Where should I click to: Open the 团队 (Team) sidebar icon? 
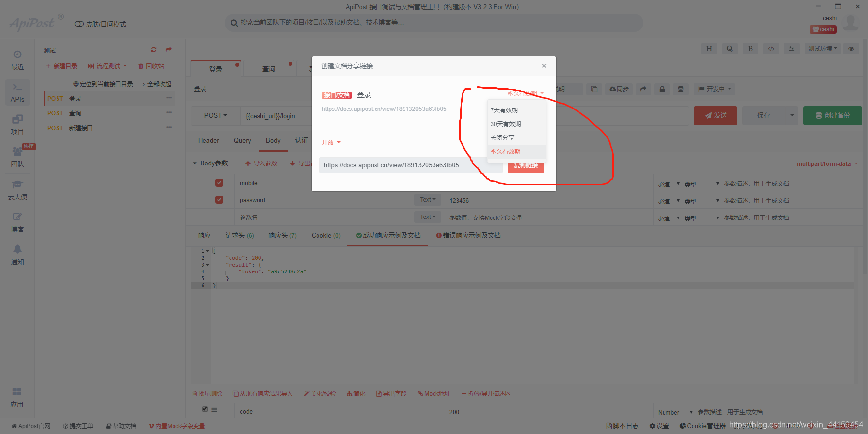click(x=17, y=157)
